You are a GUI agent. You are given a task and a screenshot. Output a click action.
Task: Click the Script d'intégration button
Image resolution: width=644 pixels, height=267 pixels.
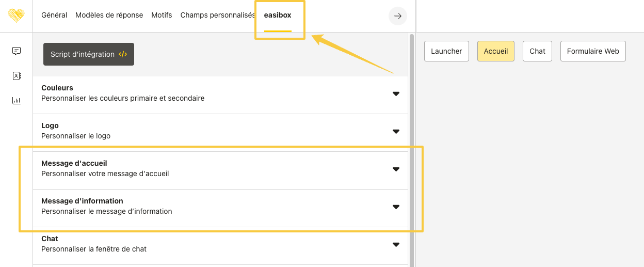click(x=89, y=54)
